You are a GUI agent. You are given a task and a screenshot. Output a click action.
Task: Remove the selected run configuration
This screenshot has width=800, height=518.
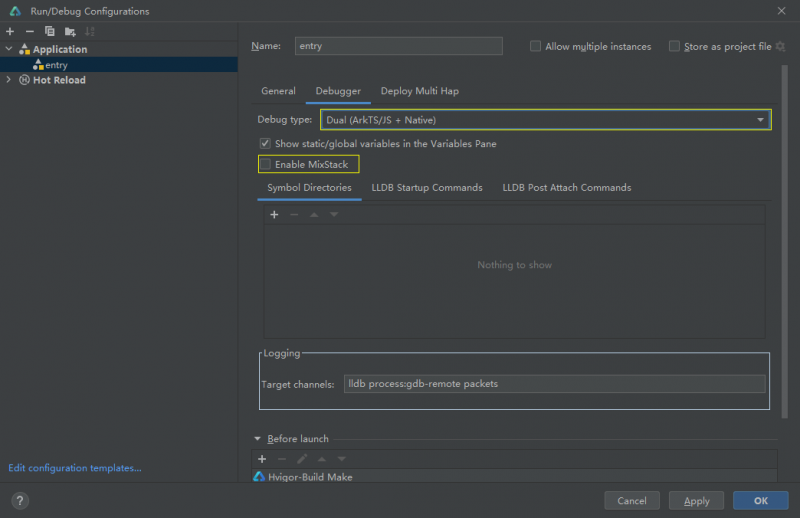(x=29, y=31)
